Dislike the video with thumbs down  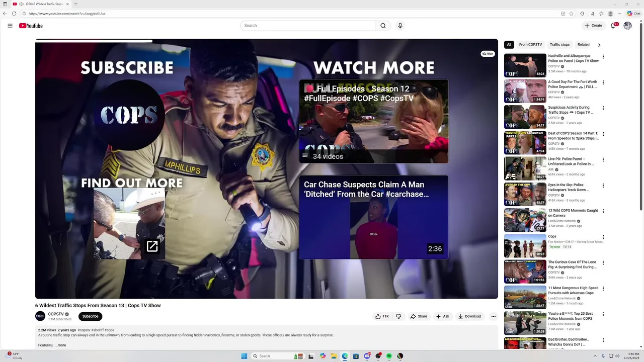pos(398,316)
